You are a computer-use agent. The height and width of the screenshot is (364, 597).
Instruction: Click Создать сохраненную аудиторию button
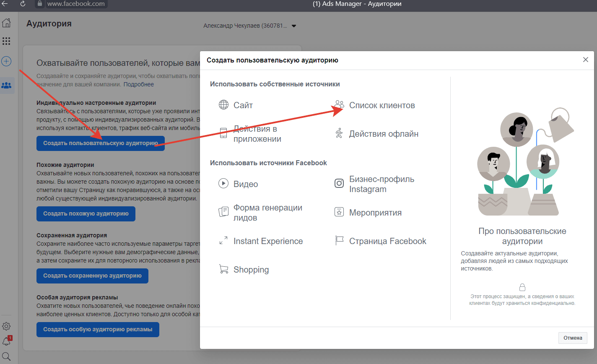click(x=92, y=276)
